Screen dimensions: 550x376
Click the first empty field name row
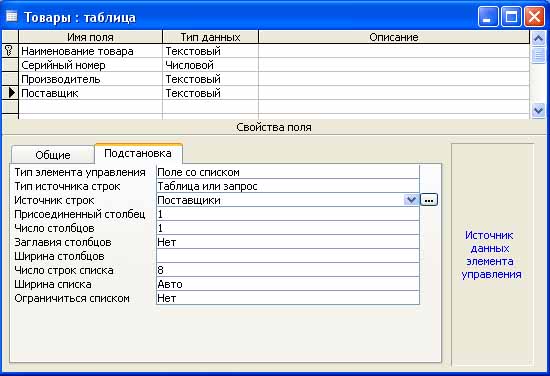coord(90,107)
